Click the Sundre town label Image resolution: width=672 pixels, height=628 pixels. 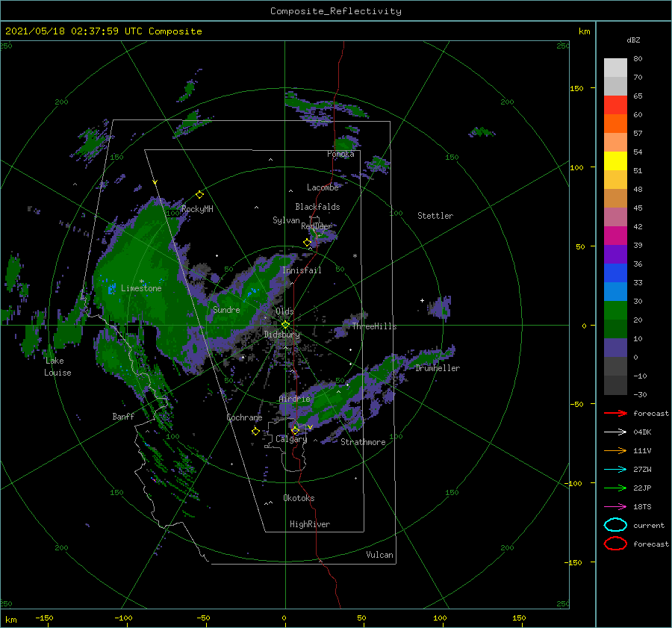(x=226, y=309)
